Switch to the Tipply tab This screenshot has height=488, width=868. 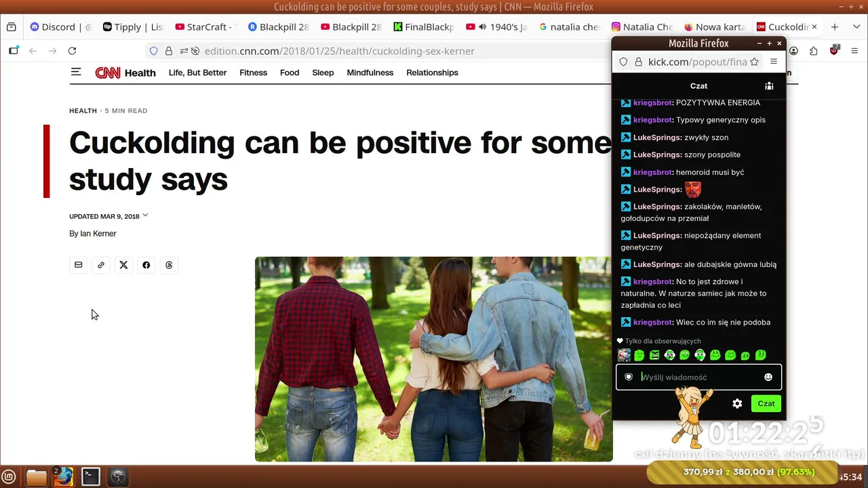tap(133, 27)
